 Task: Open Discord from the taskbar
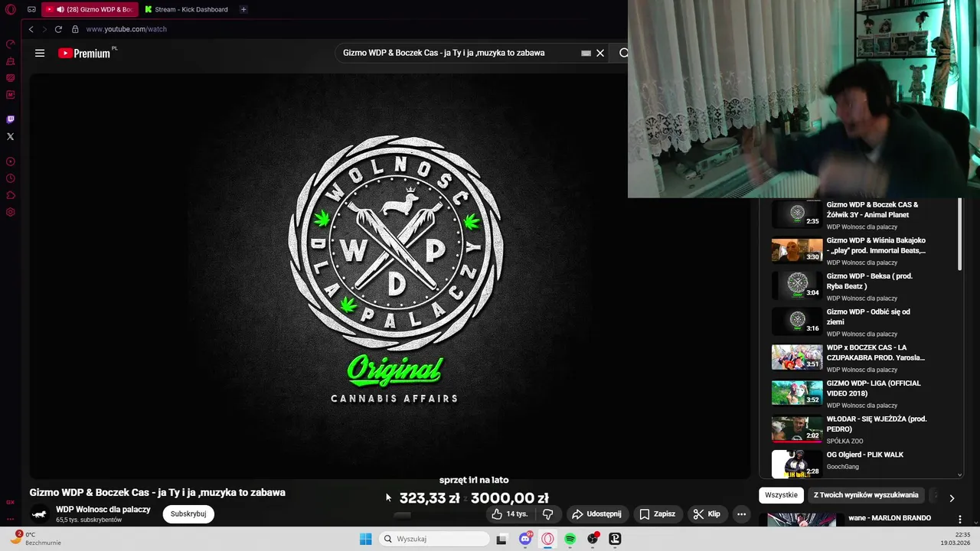click(525, 539)
